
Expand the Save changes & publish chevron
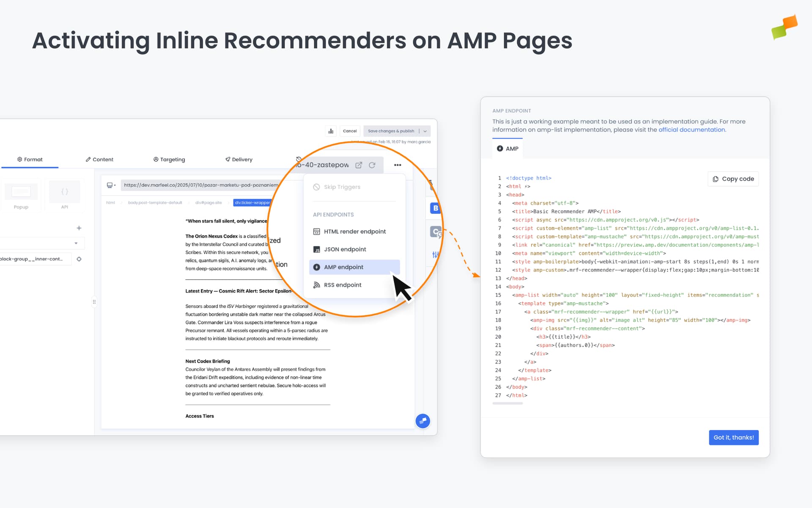425,131
